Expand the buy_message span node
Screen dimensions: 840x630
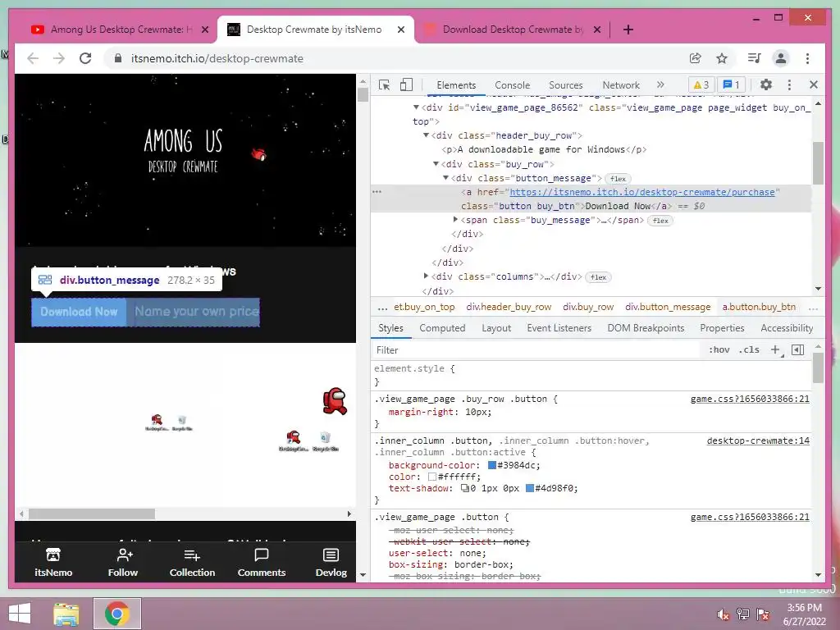(x=455, y=219)
